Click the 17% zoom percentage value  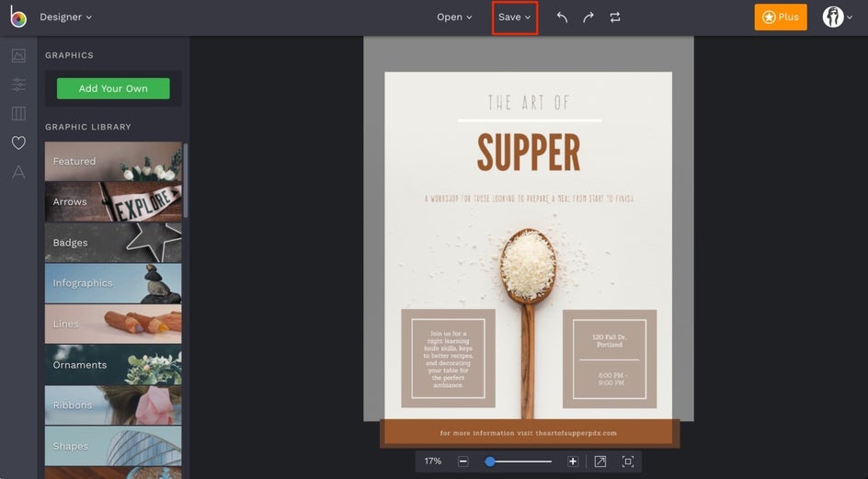tap(433, 462)
